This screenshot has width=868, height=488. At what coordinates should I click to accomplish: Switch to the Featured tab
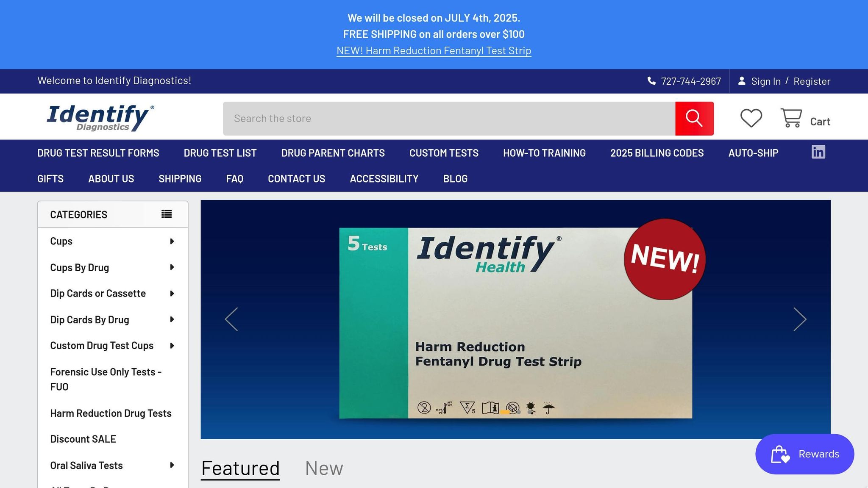(240, 469)
